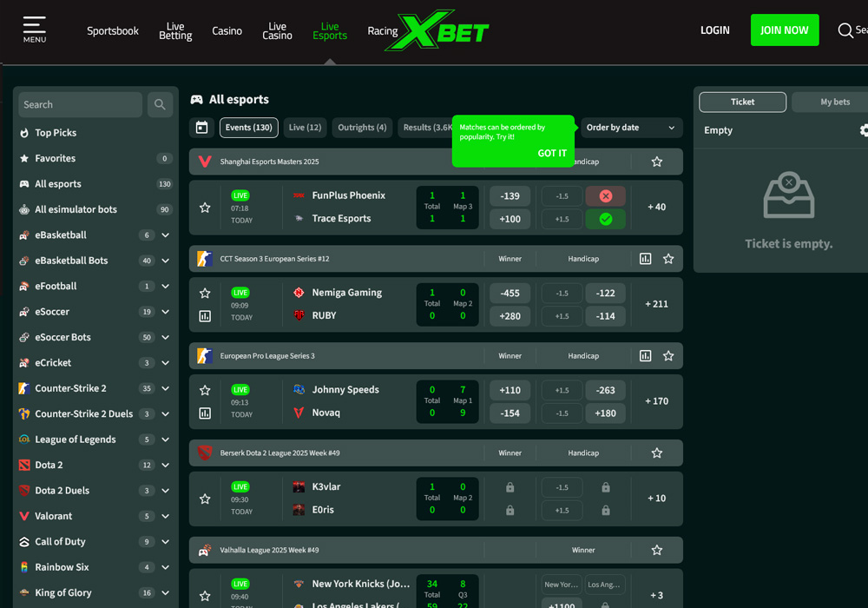Select Nemiga Gaming winner odds -455
The image size is (868, 608).
[x=510, y=294]
